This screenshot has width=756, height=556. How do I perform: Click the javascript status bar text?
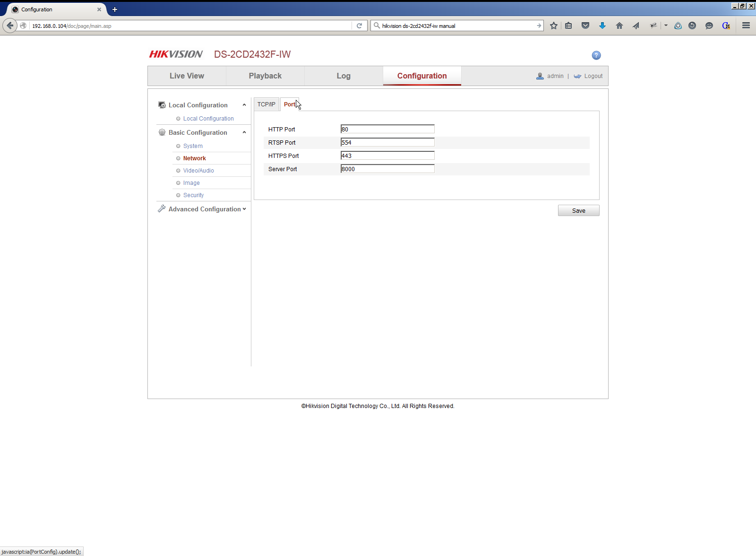click(41, 552)
